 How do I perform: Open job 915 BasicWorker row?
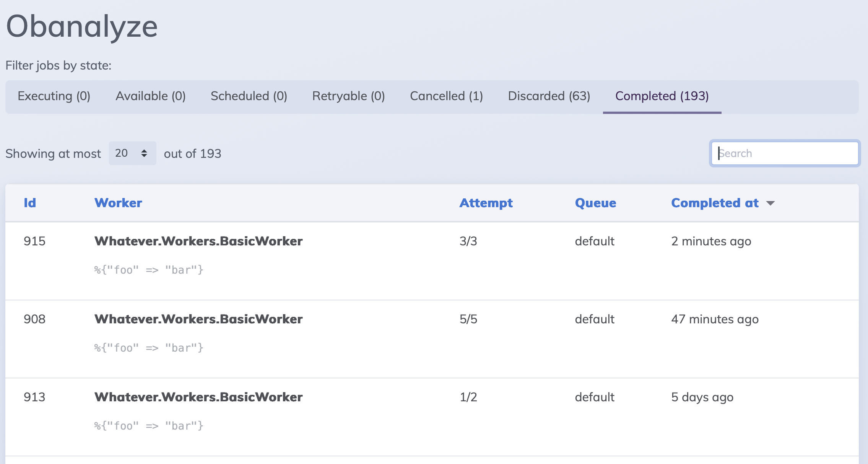tap(198, 241)
